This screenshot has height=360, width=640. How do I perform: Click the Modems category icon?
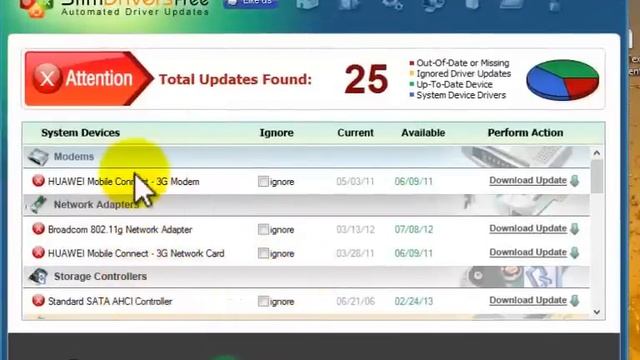coord(38,157)
